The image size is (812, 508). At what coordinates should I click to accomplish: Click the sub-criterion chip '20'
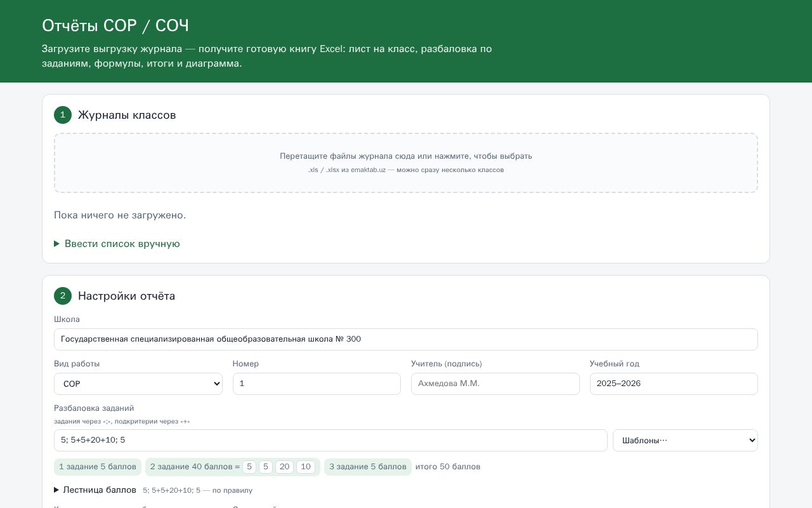pos(284,467)
